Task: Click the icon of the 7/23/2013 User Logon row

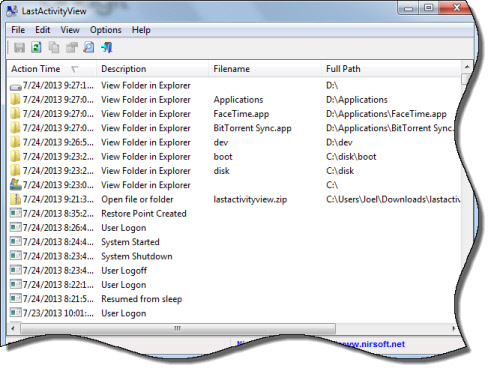Action: [x=16, y=313]
